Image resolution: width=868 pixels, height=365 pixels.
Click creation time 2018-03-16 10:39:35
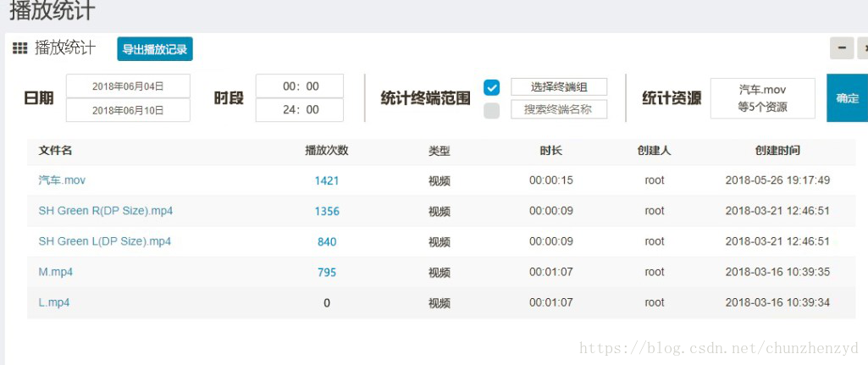[x=777, y=272]
